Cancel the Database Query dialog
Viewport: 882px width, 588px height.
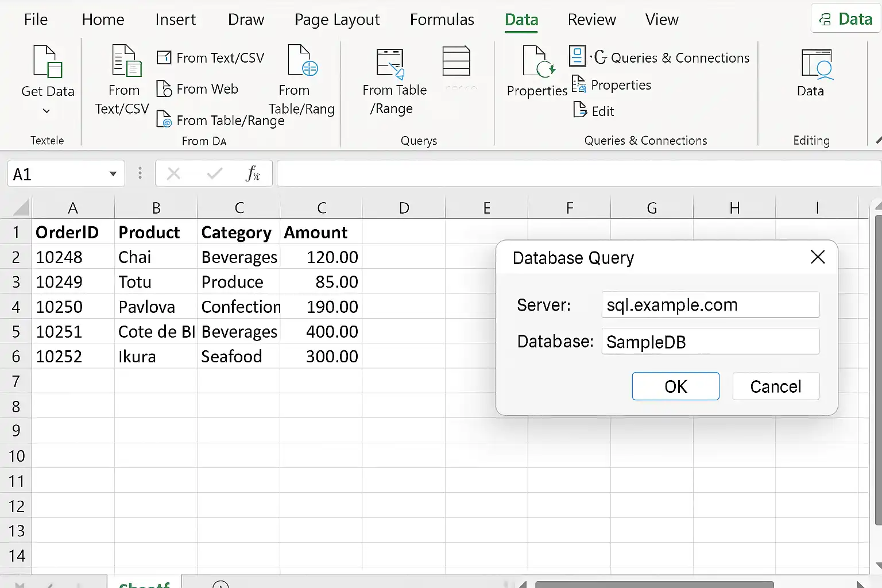point(776,386)
